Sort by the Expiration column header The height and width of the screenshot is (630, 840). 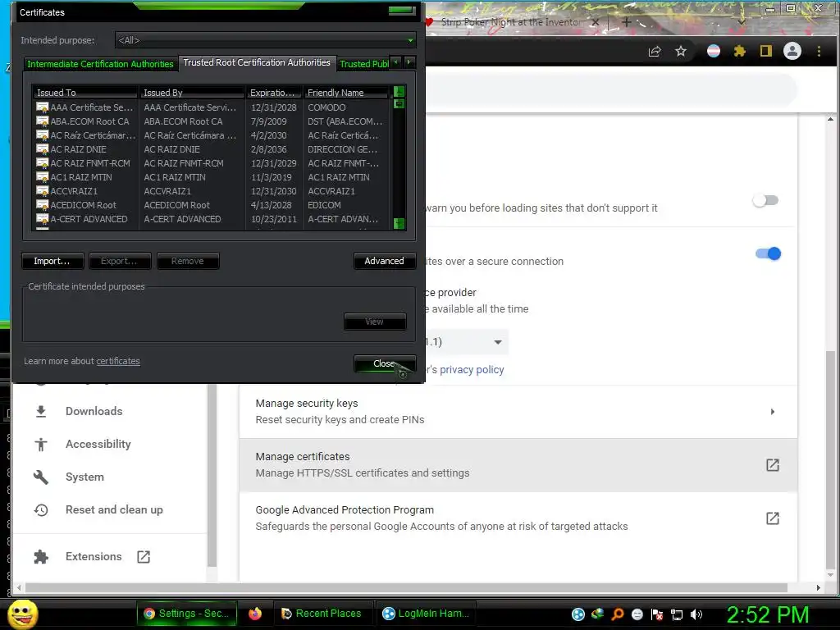click(x=274, y=93)
